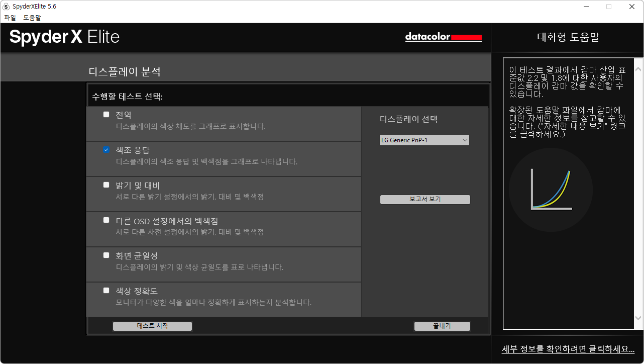This screenshot has width=644, height=364.
Task: Click the 수행할 테스트 선택: heading
Action: tap(127, 97)
